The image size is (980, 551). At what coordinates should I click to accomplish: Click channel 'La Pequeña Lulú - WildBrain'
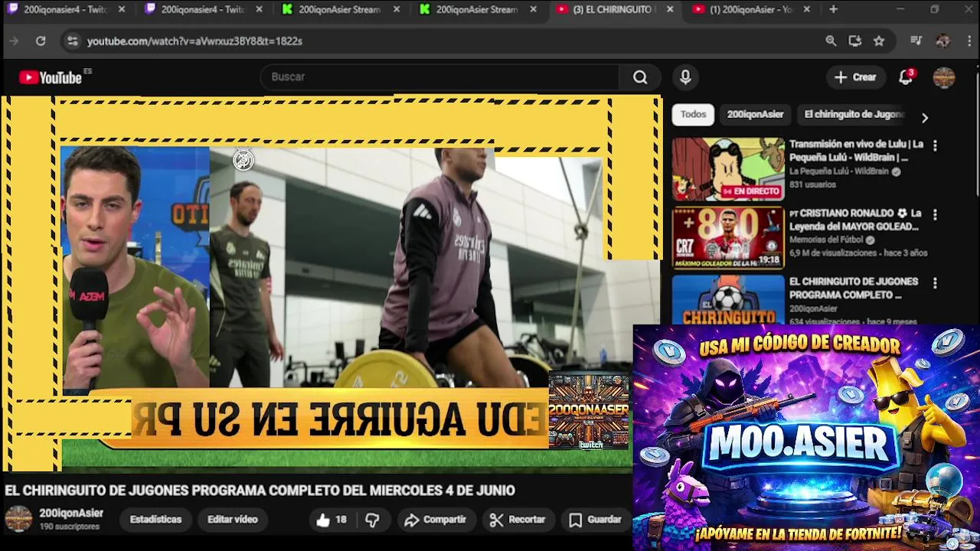840,171
